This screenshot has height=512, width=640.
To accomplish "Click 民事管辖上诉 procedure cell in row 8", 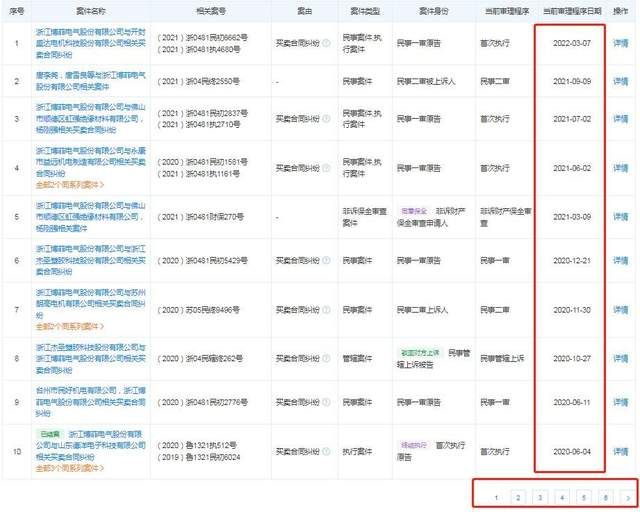I will point(502,358).
